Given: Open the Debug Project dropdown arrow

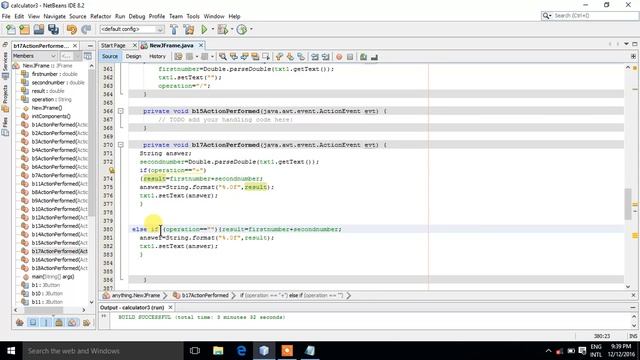Looking at the screenshot, I should [232, 29].
